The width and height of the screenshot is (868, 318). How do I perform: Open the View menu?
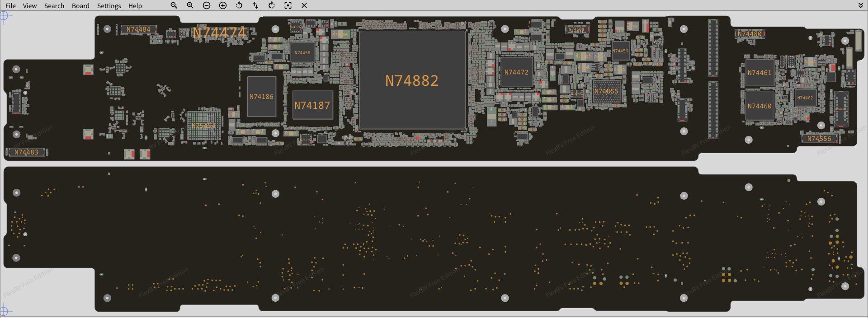point(30,6)
